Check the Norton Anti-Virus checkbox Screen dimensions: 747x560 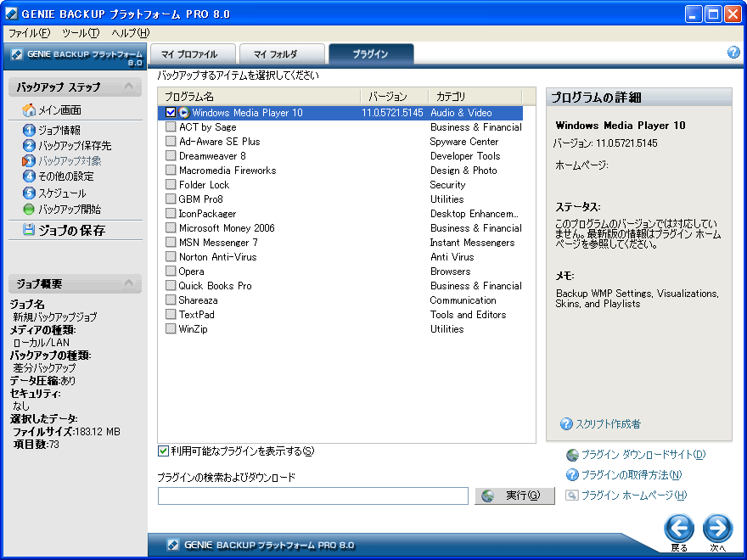point(171,256)
